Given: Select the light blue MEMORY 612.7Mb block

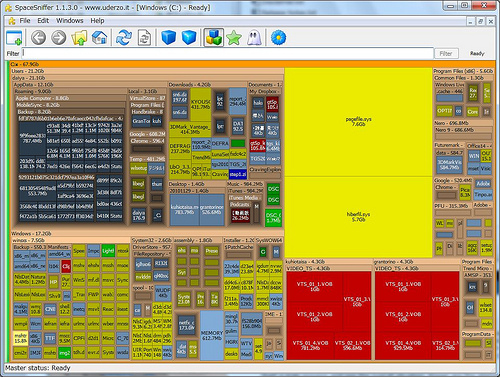Looking at the screenshot, I should tap(212, 335).
